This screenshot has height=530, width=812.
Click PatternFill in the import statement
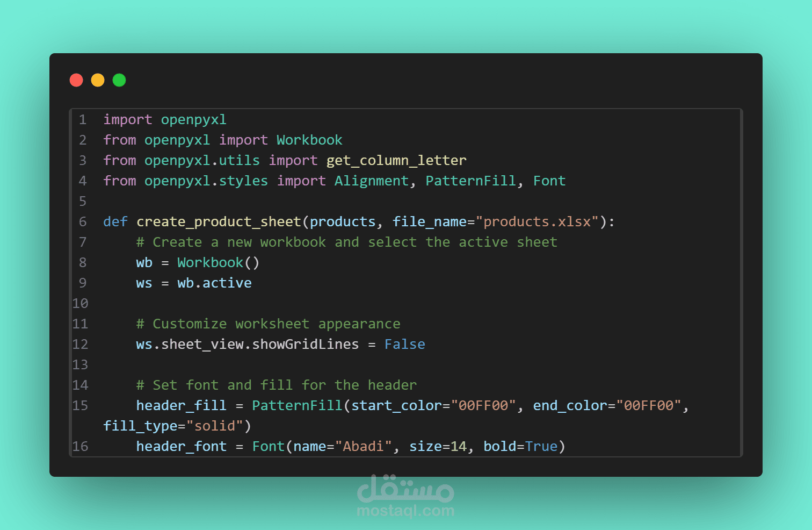(x=471, y=181)
